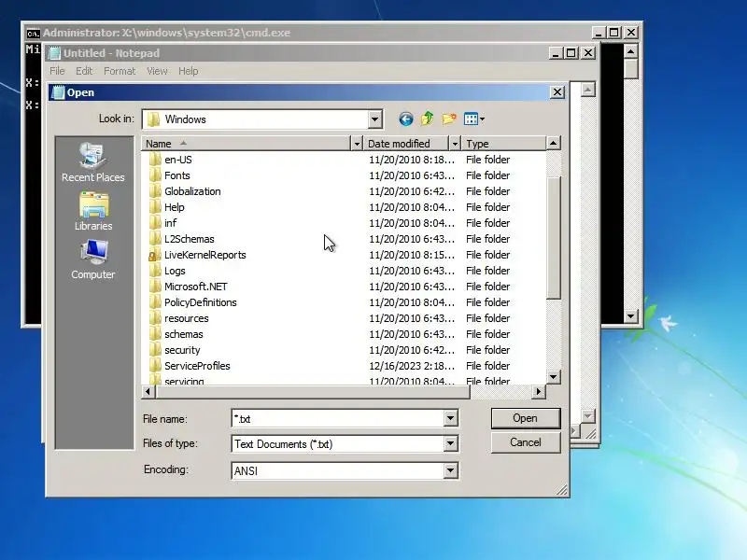
Task: Open Computer in the sidebar
Action: click(x=92, y=259)
